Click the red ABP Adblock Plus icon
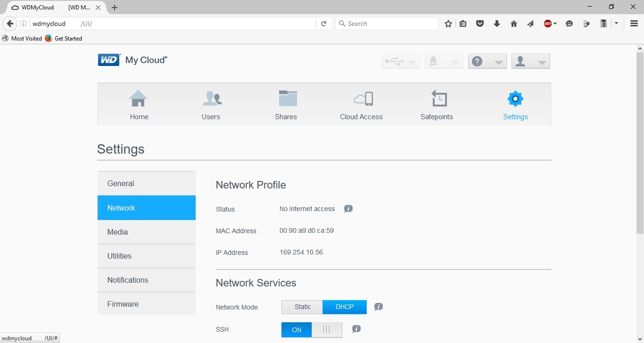Image resolution: width=644 pixels, height=343 pixels. pos(547,24)
